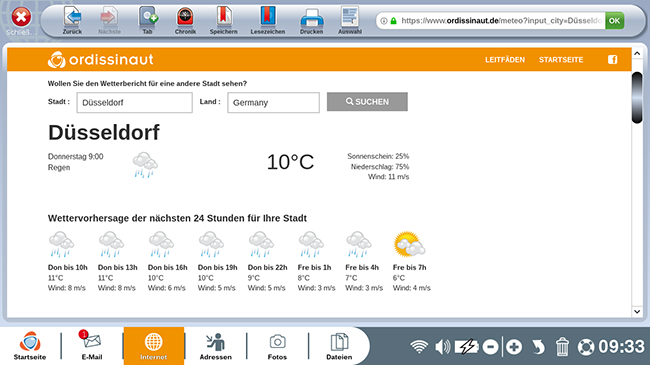
Task: Click the plus zoom-in icon
Action: (x=514, y=347)
